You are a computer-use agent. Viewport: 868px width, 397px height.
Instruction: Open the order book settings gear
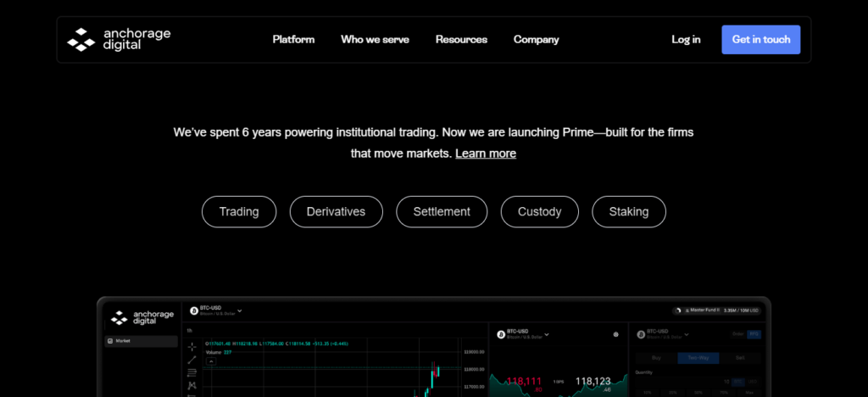pyautogui.click(x=615, y=334)
